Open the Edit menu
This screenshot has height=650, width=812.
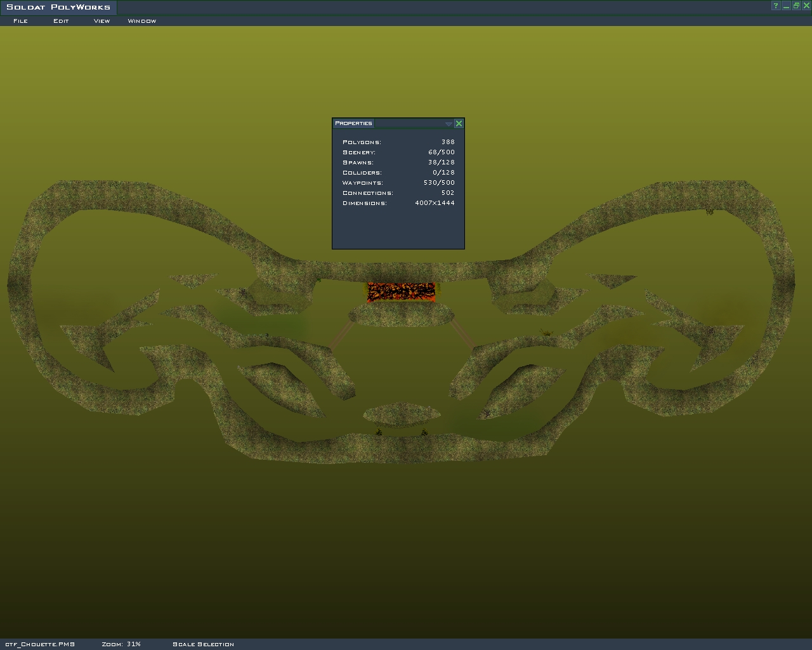[61, 21]
